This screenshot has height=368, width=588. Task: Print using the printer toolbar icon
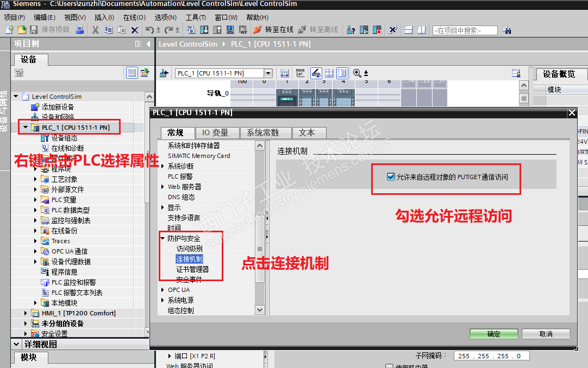(x=79, y=29)
